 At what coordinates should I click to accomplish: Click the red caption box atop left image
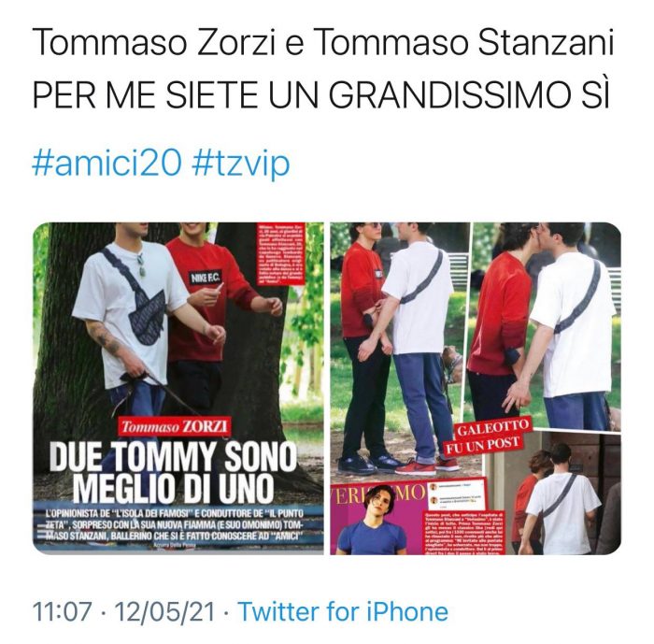[280, 253]
